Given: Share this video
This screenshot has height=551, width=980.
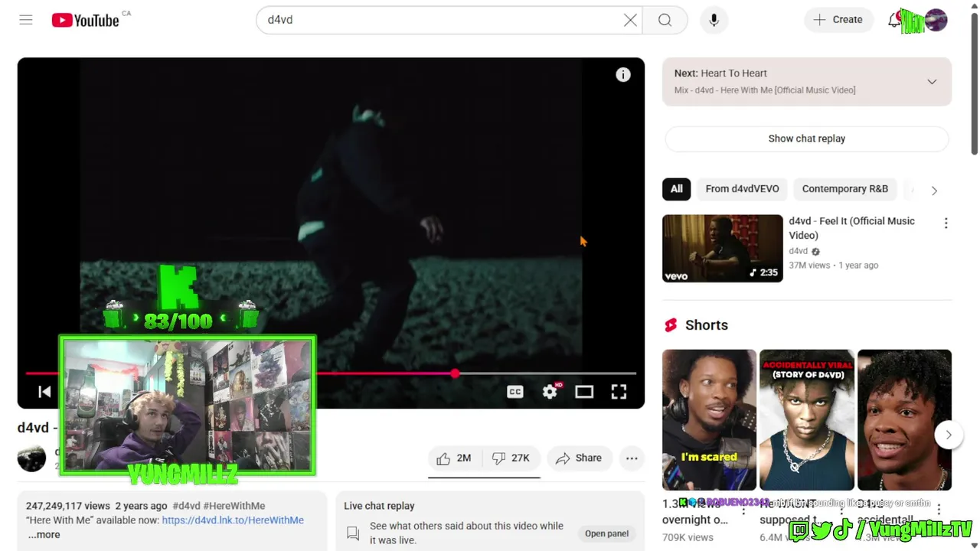Looking at the screenshot, I should tap(580, 458).
